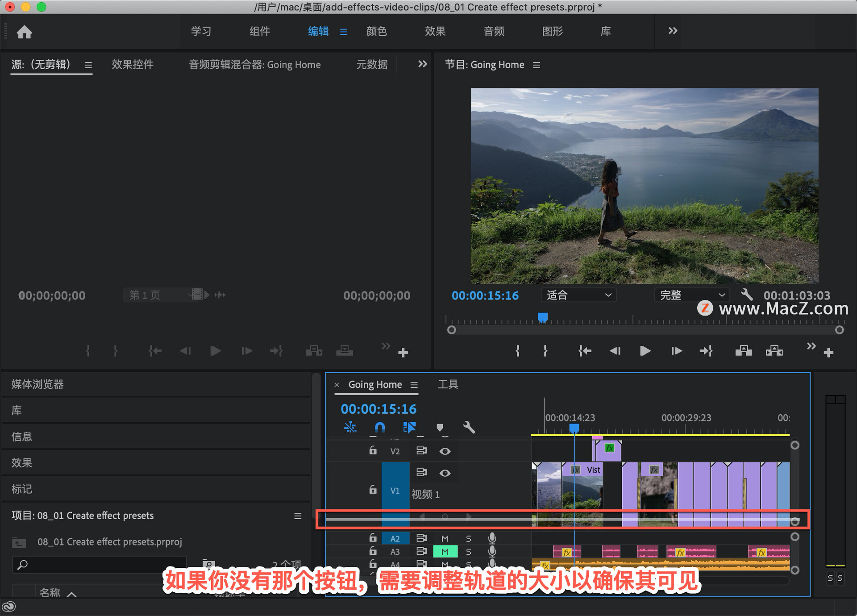The image size is (857, 616).
Task: Switch to the 颜色 workspace tab
Action: click(x=376, y=31)
